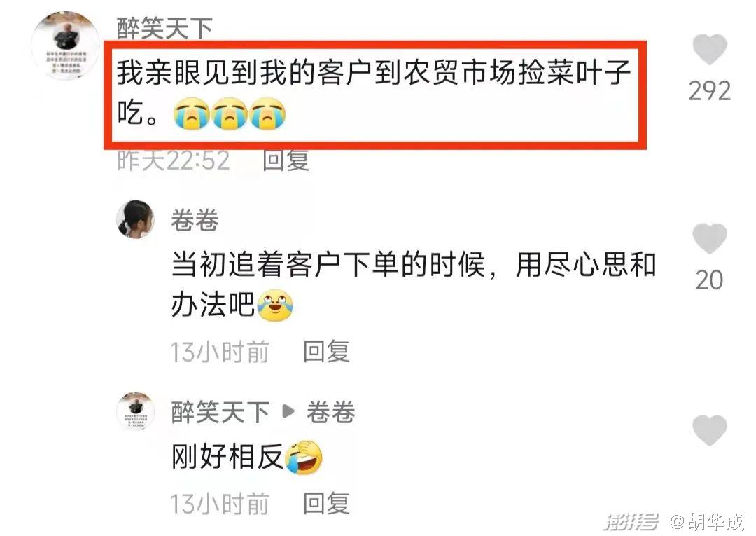The height and width of the screenshot is (536, 756).
Task: Open 醉笑天下 username in reply header
Action: 220,412
